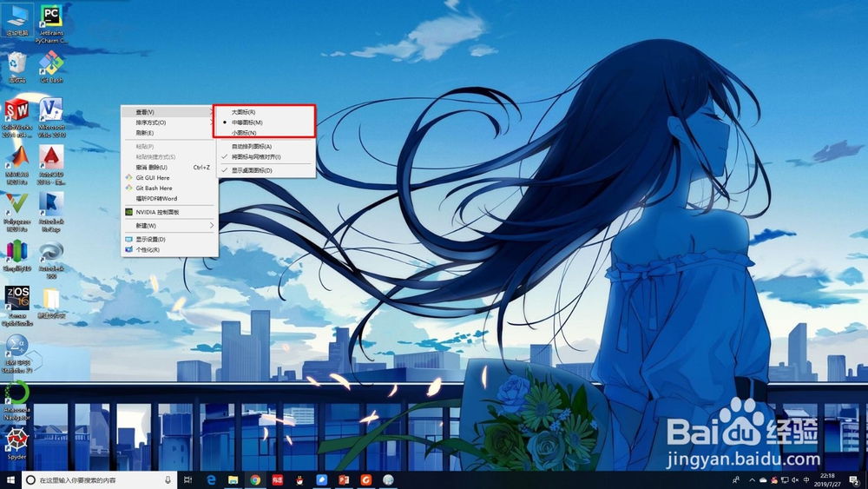Image resolution: width=868 pixels, height=489 pixels.
Task: Select the IBM SPSS Statistics shortcut
Action: [x=17, y=354]
